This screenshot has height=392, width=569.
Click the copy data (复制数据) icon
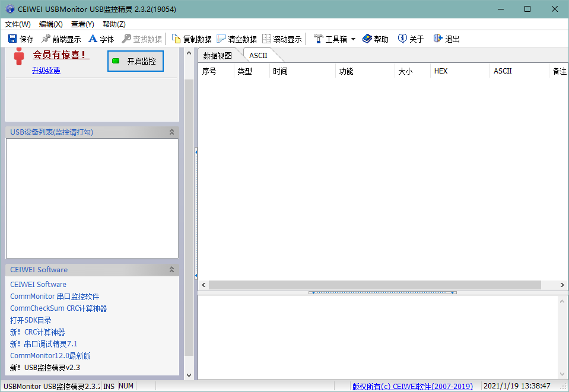176,39
